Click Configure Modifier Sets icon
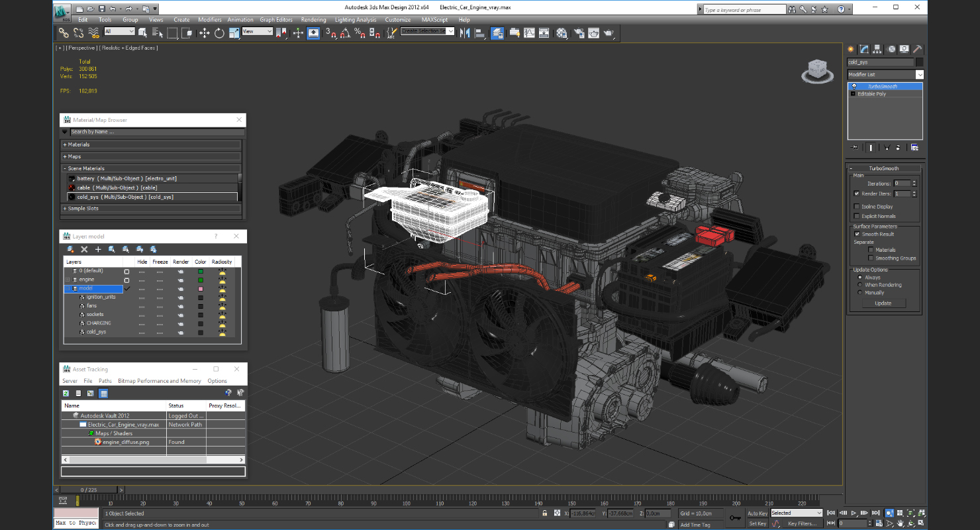This screenshot has height=530, width=980. tap(914, 147)
